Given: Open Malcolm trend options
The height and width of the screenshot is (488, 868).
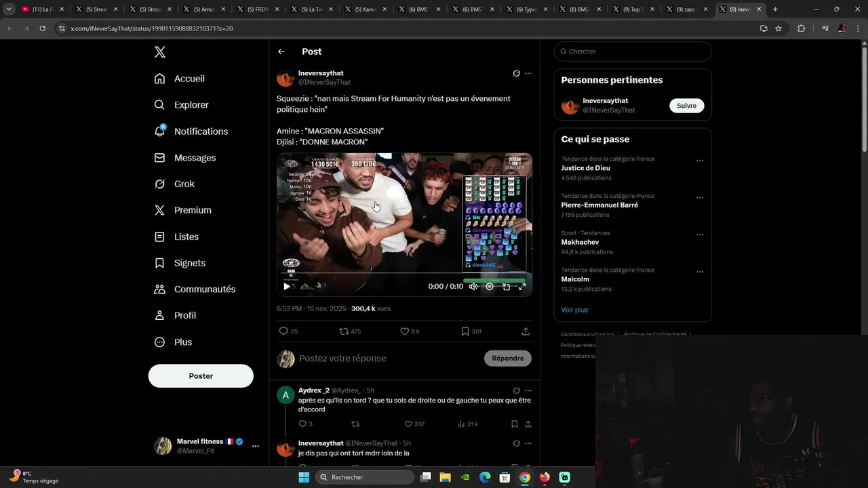Looking at the screenshot, I should (700, 272).
